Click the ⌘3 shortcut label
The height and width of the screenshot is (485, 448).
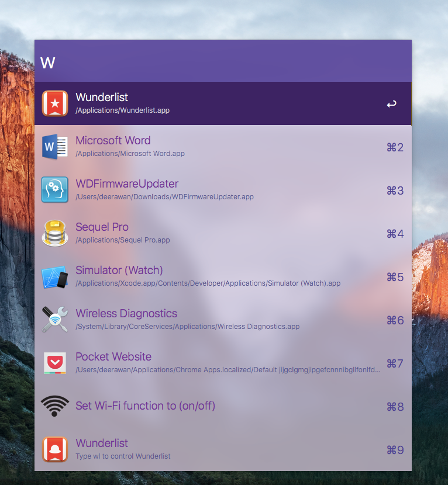[x=395, y=190]
